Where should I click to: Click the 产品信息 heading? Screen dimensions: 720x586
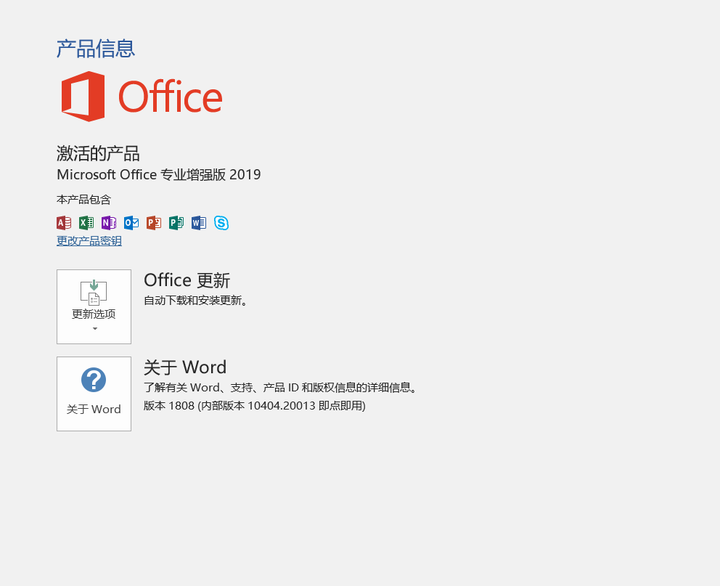[96, 49]
